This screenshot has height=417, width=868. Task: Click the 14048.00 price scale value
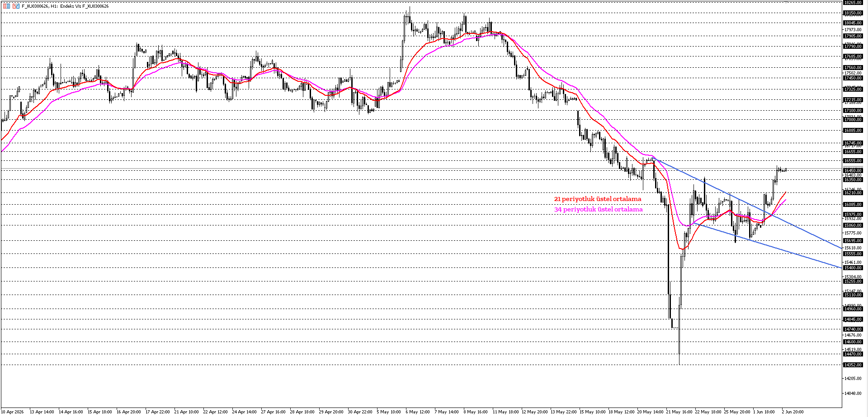853,394
